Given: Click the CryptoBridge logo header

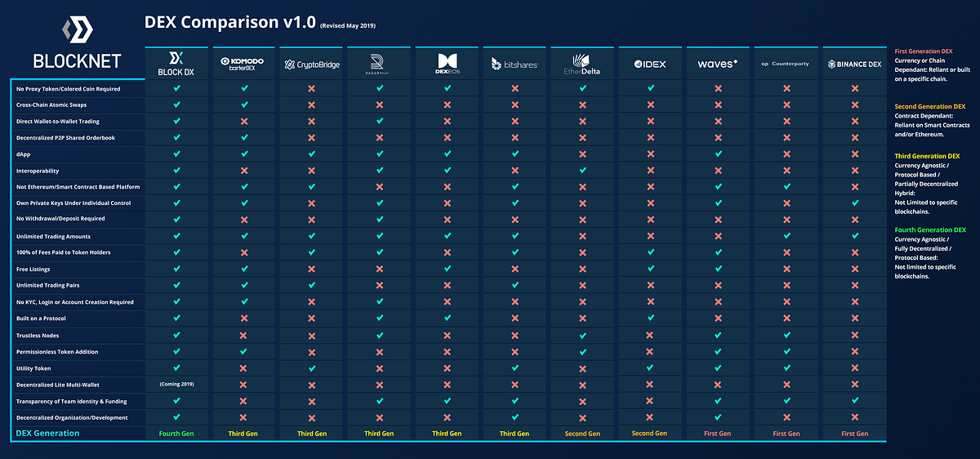Looking at the screenshot, I should pyautogui.click(x=311, y=65).
